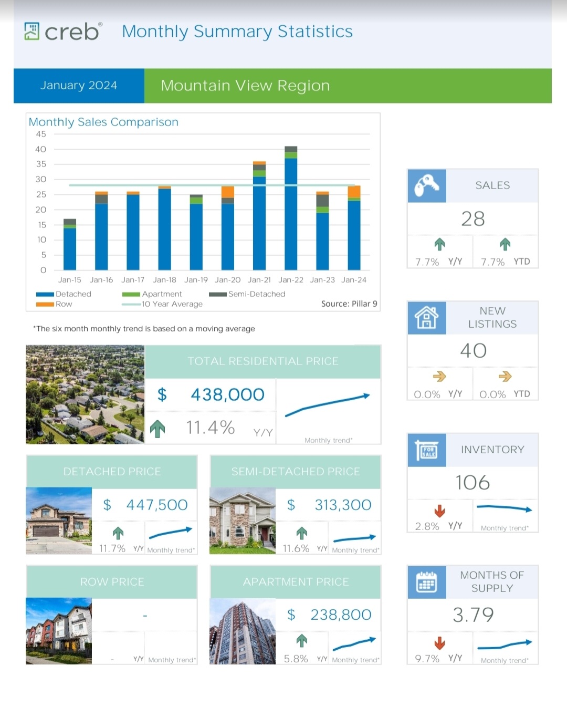Click the Total Residential Price trend line
The image size is (567, 728).
328,405
